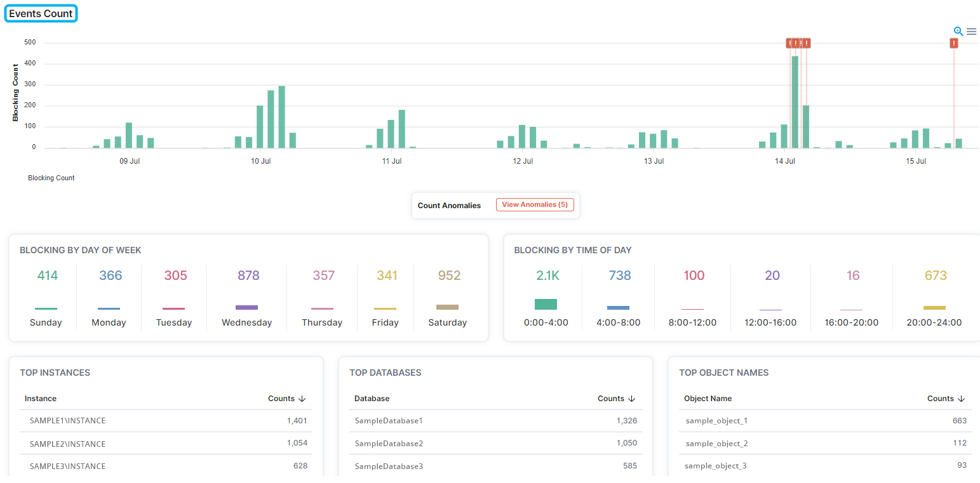
Task: Click the View Anomalies (5) button
Action: click(x=535, y=205)
